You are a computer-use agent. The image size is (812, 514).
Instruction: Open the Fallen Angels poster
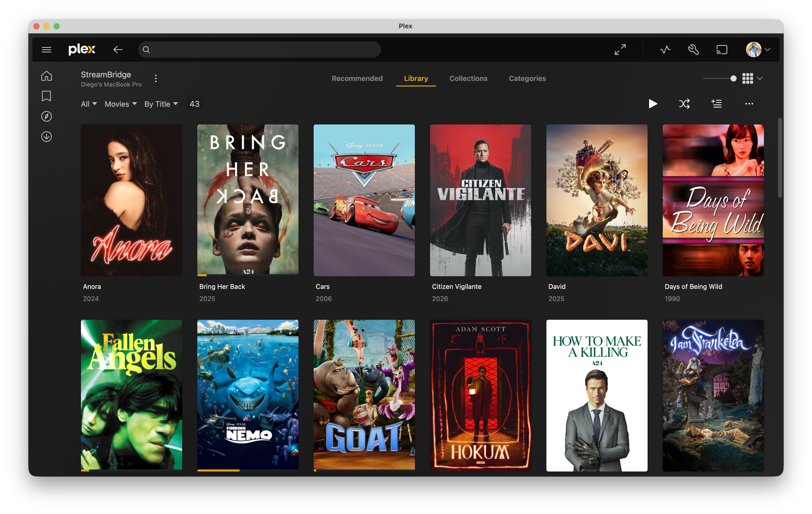(x=131, y=395)
